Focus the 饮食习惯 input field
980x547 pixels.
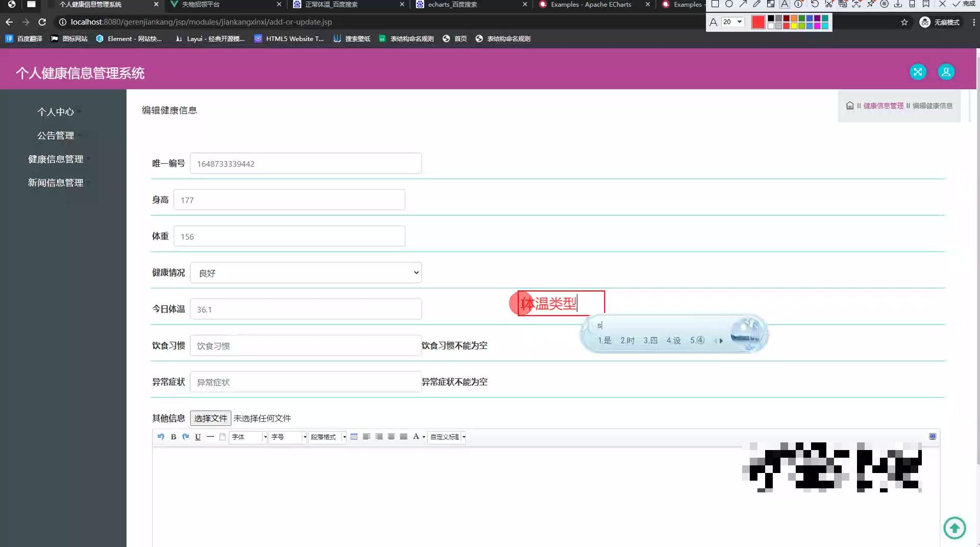[306, 345]
